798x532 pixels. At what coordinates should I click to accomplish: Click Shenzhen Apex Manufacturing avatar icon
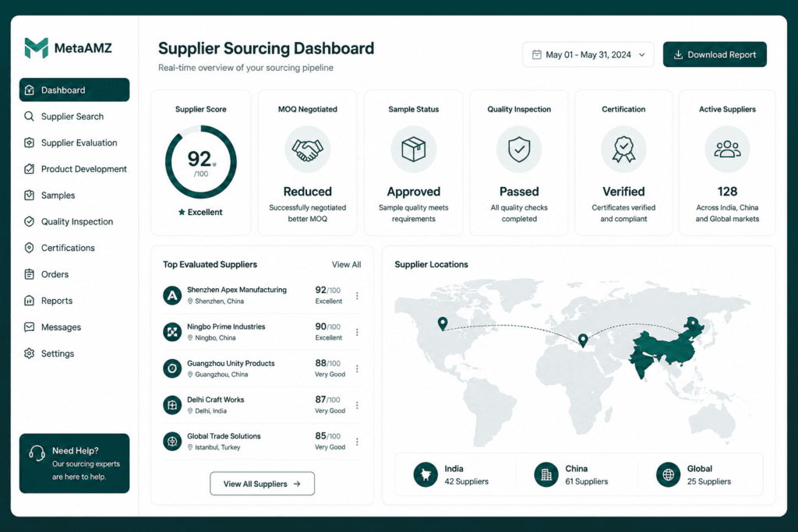172,295
